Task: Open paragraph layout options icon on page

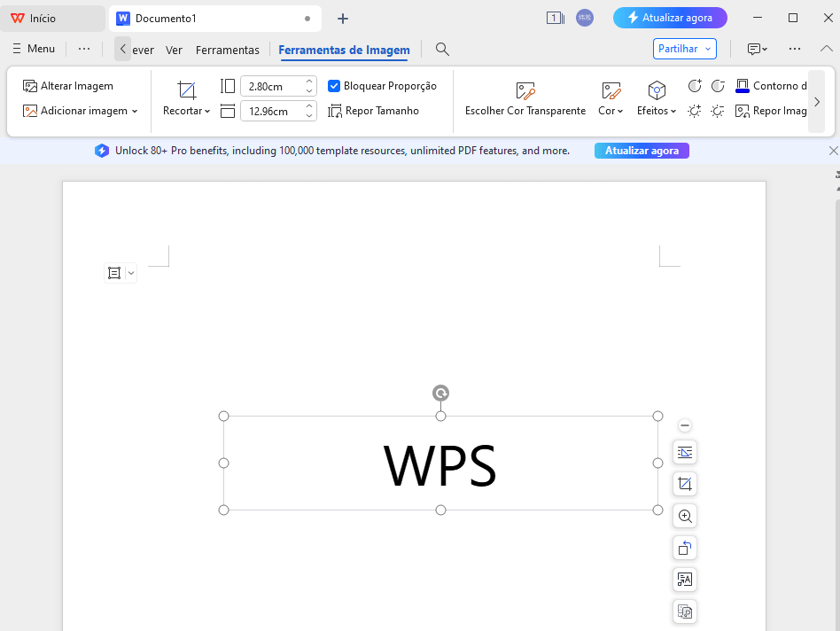Action: (114, 273)
